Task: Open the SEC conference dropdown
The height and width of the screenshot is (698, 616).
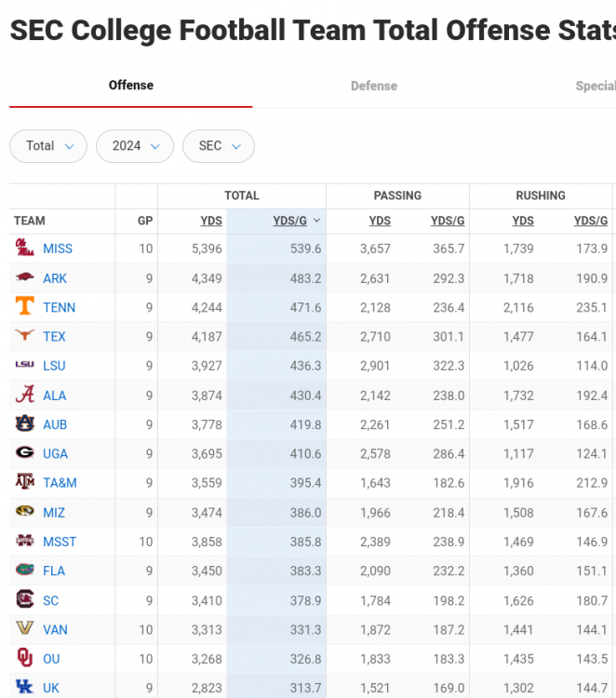Action: pos(219,146)
